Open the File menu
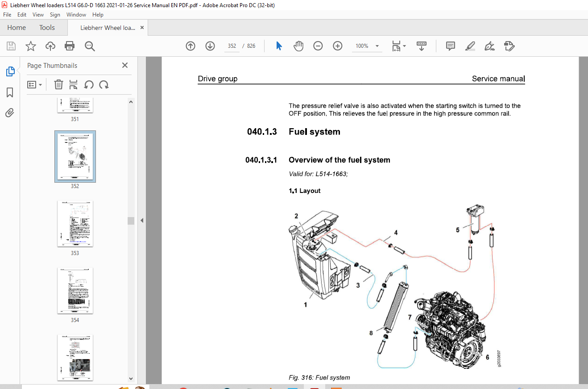The height and width of the screenshot is (389, 588). 7,15
